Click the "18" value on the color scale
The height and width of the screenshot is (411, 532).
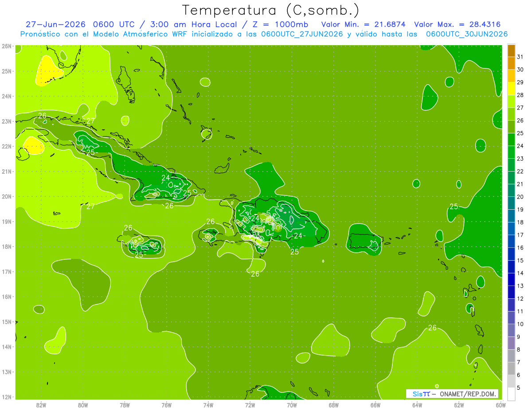[520, 222]
